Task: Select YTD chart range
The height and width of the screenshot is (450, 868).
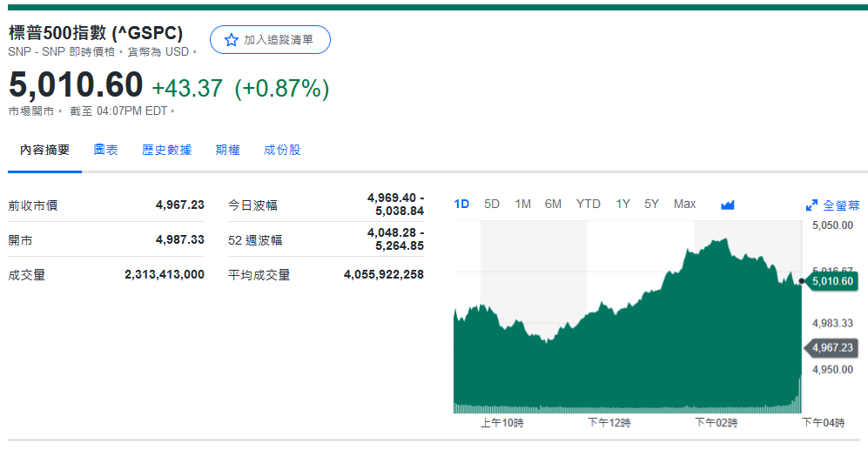Action: pos(588,204)
